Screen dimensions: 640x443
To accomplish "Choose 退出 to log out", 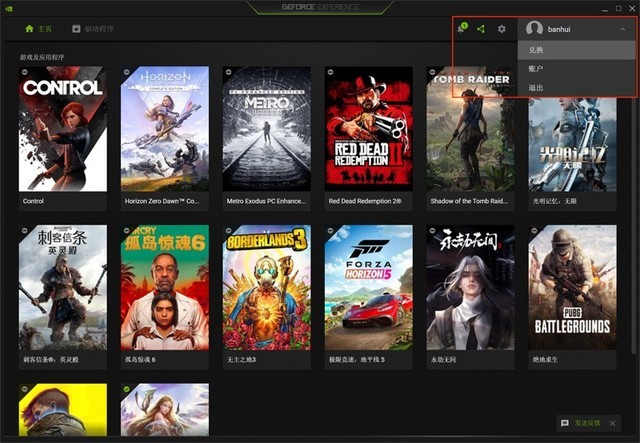I will [536, 88].
